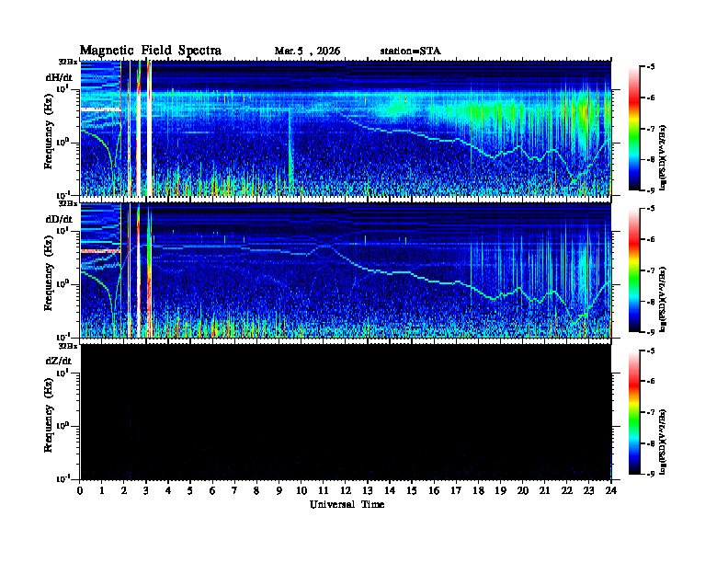Click hour tick label "9" on time axis

[x=279, y=491]
